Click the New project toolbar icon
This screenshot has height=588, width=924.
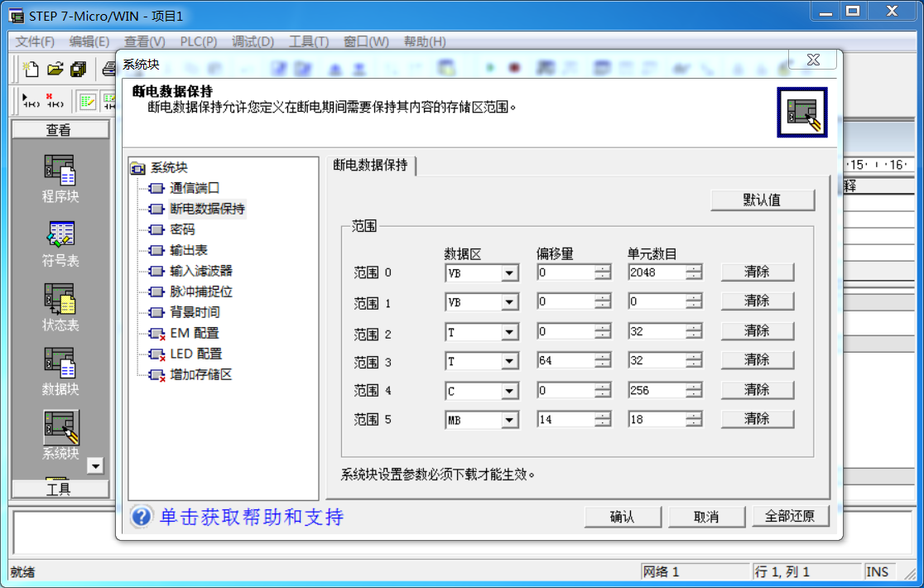point(31,69)
